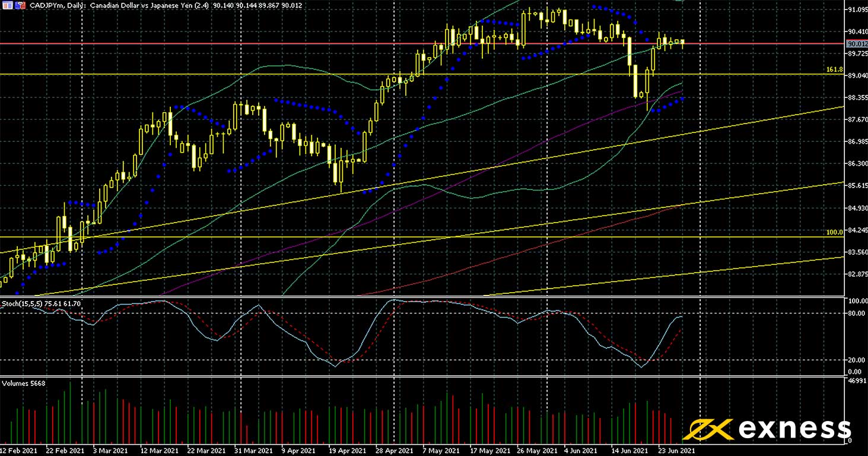Click the 87.670 price scale label
Image resolution: width=868 pixels, height=456 pixels.
point(857,119)
